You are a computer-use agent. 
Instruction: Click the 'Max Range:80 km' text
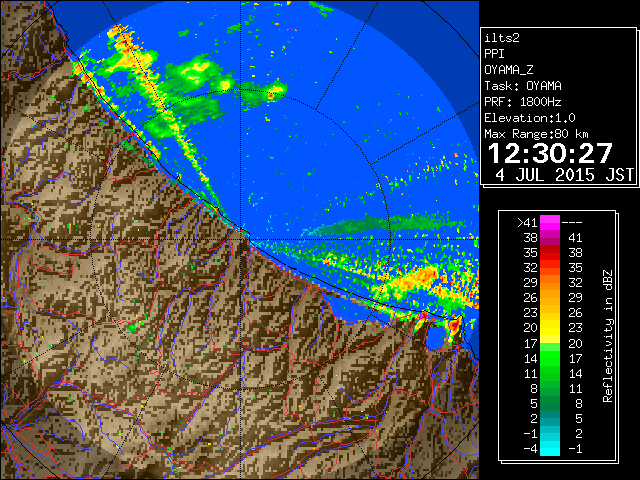tap(537, 134)
